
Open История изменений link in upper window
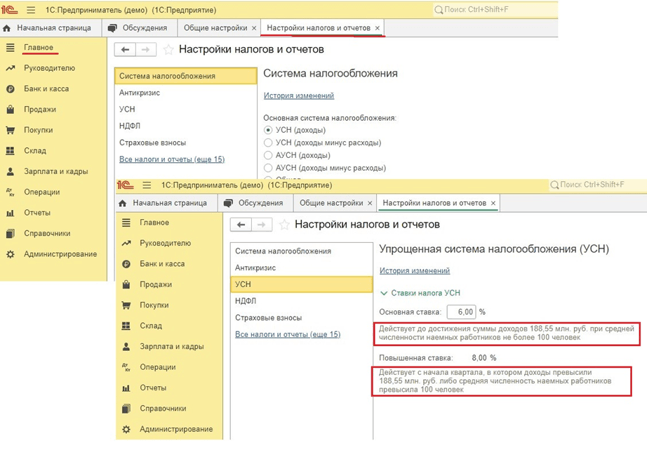pos(299,96)
